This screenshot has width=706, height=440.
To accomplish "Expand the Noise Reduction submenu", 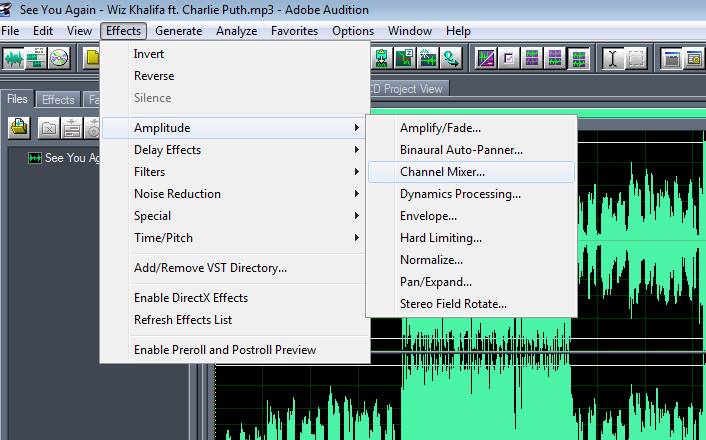I will click(235, 194).
